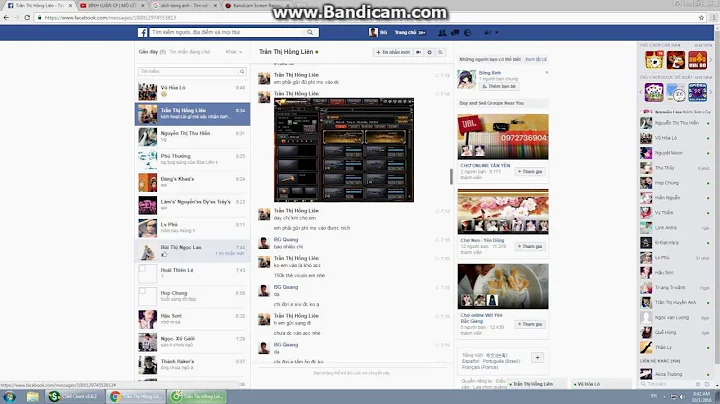Click magnifier icon in conversation search field
Image resolution: width=720 pixels, height=404 pixels.
pyautogui.click(x=242, y=71)
